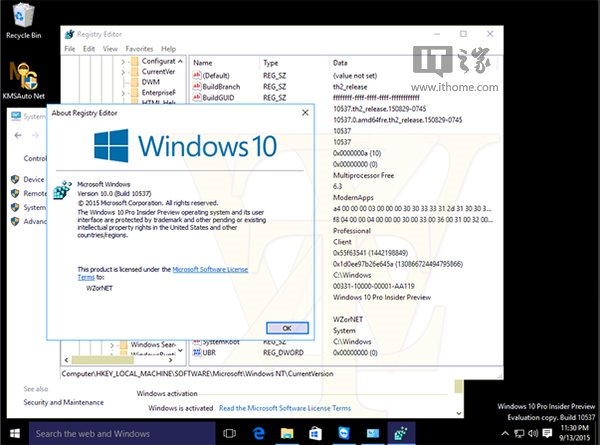Open Task View from the taskbar
The height and width of the screenshot is (445, 600).
click(x=229, y=434)
